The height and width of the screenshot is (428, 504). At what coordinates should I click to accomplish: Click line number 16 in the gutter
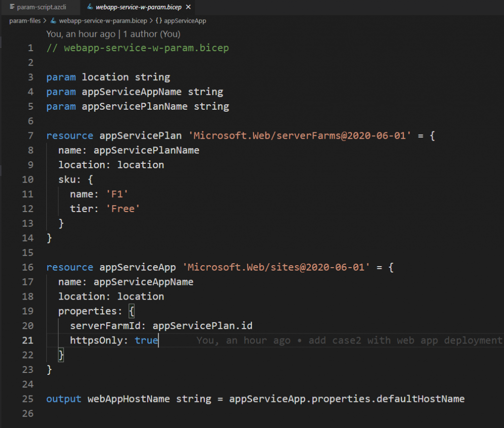[28, 267]
